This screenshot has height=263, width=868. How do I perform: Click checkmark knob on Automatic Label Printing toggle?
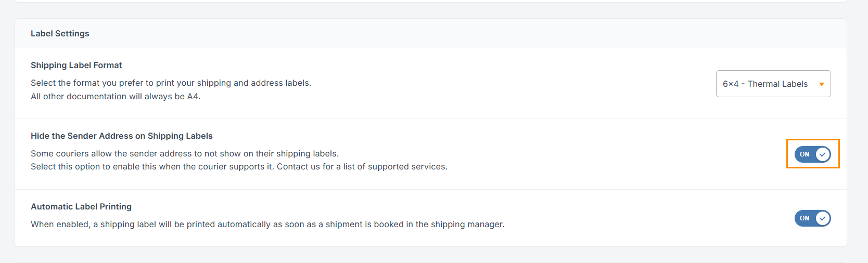(x=823, y=218)
